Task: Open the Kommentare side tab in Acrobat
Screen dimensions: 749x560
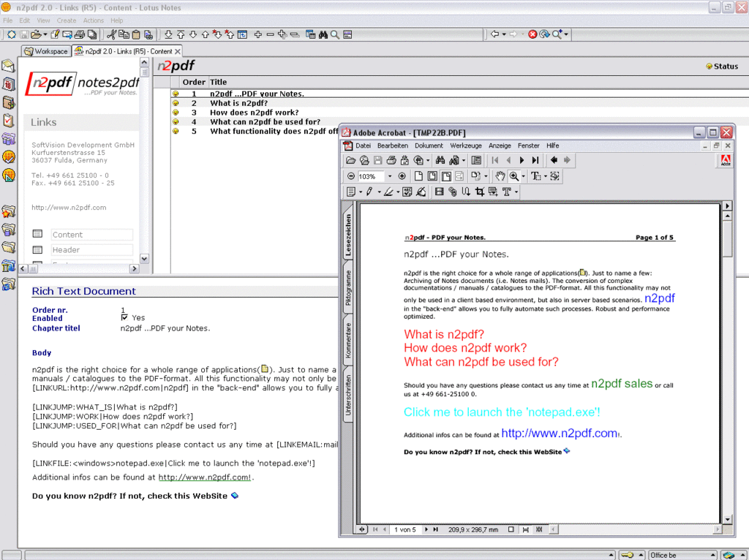Action: pyautogui.click(x=348, y=341)
